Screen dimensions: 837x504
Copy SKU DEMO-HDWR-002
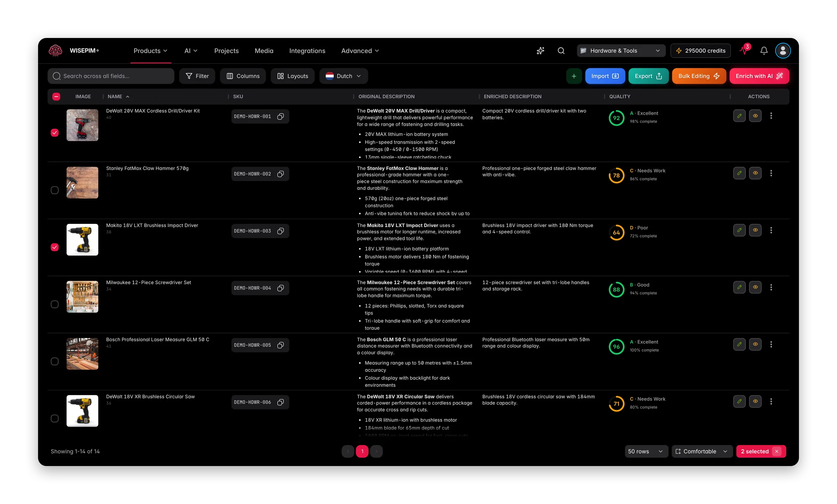(x=280, y=174)
